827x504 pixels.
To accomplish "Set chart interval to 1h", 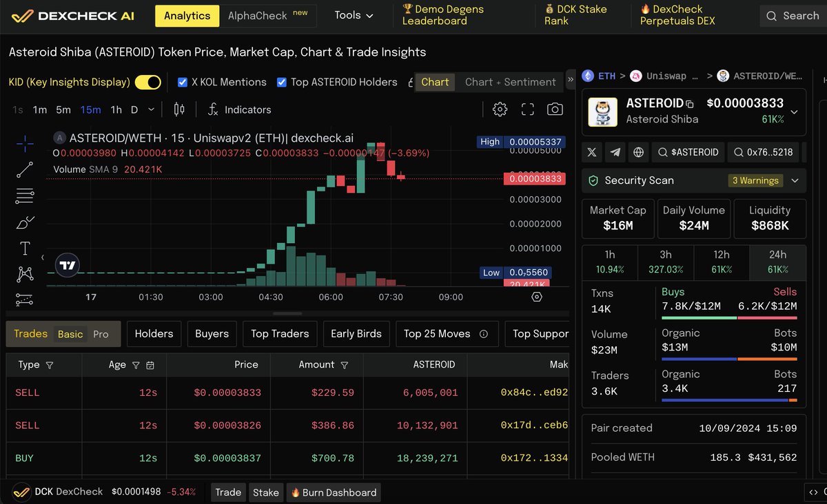I will click(116, 109).
